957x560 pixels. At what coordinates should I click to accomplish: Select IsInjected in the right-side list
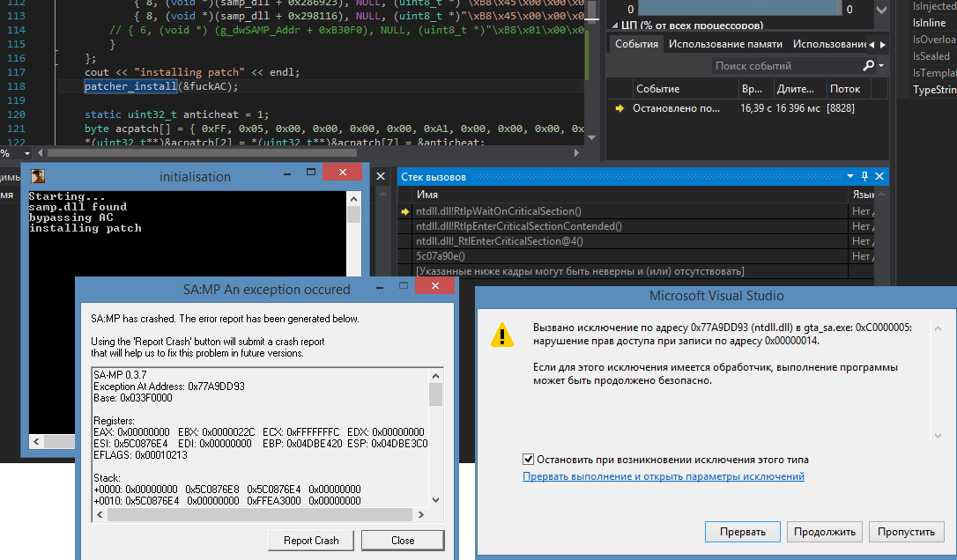934,6
